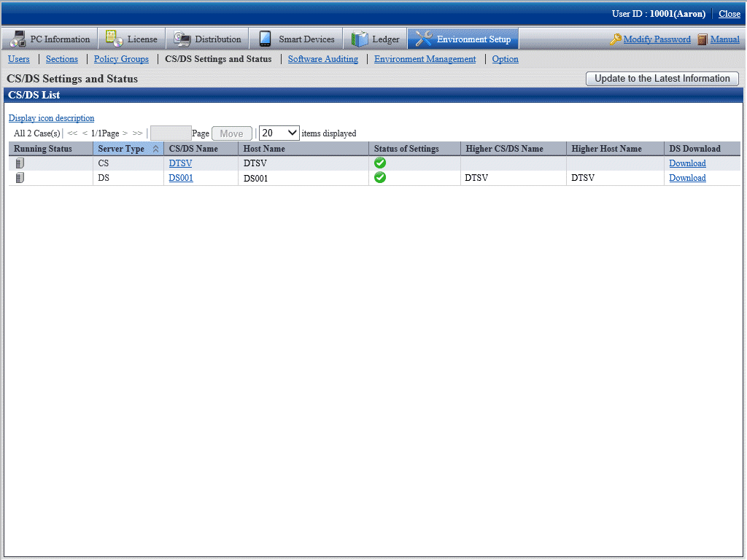Download the DS for the DTSV row

[x=687, y=163]
